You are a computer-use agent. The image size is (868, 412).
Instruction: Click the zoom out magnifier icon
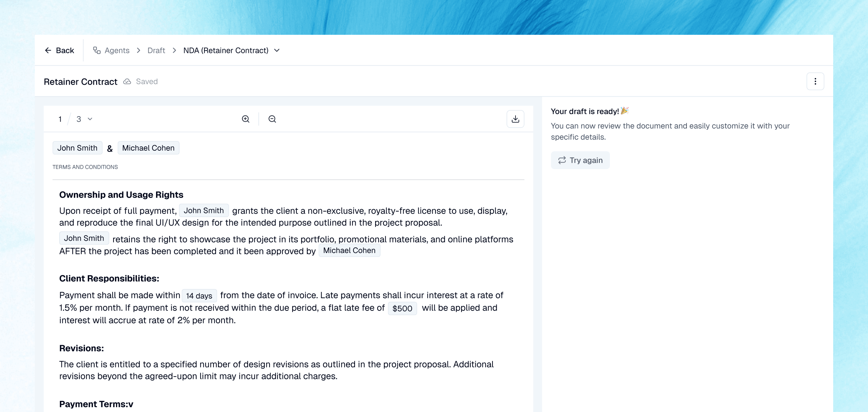point(272,119)
